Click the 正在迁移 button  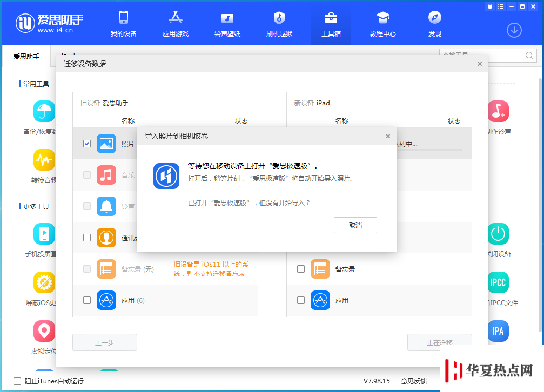440,342
